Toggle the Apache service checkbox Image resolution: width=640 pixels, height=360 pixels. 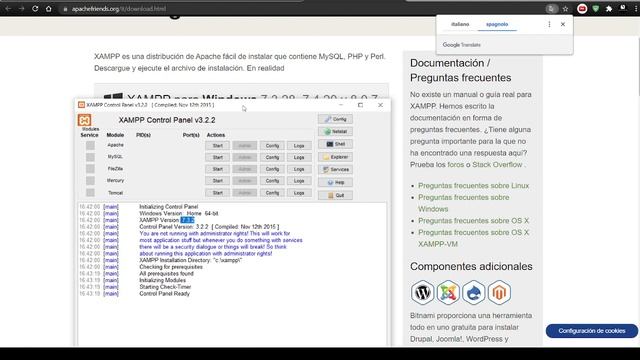pos(90,145)
